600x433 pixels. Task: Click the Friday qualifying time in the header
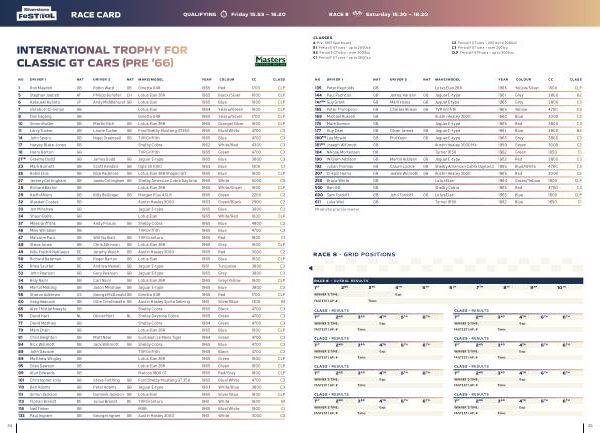click(x=258, y=14)
